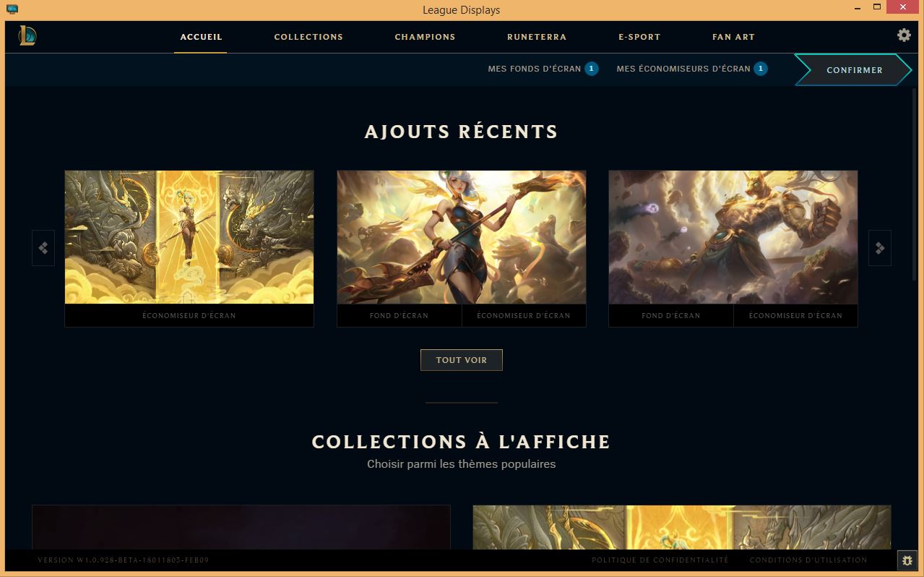Click the League of Legends logo icon
This screenshot has height=577, width=924.
coord(27,35)
